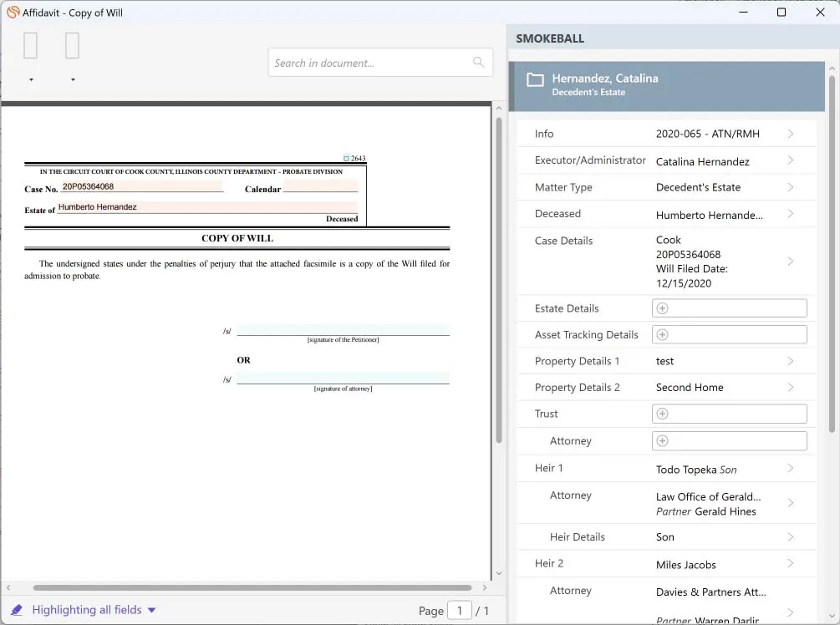Expand the Deceased row chevron
840x625 pixels.
pyautogui.click(x=790, y=214)
